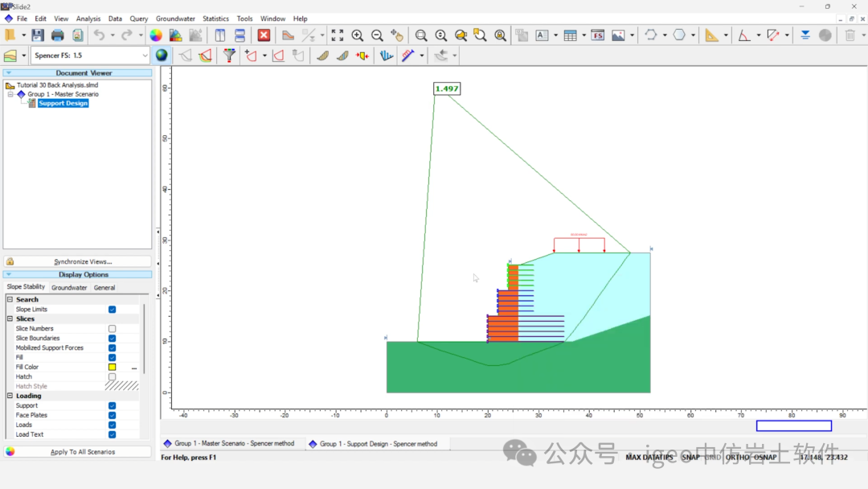
Task: Enable the Slice Numbers checkbox
Action: point(112,329)
